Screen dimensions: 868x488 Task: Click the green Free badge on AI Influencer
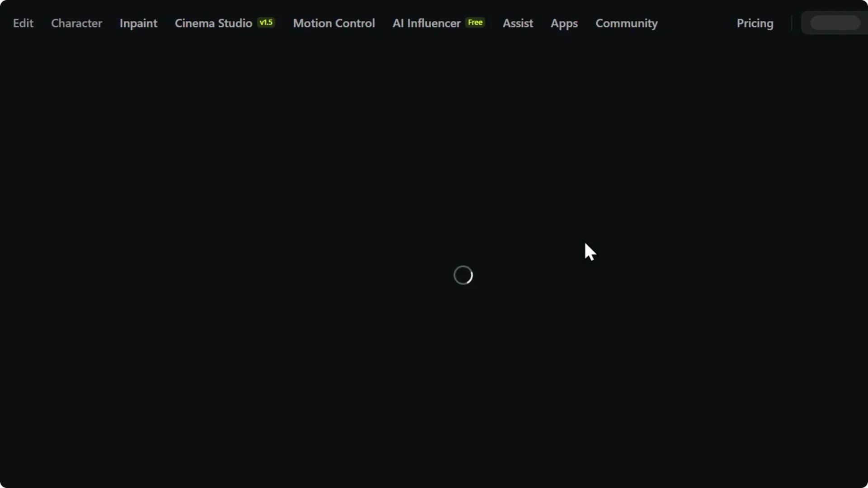475,22
